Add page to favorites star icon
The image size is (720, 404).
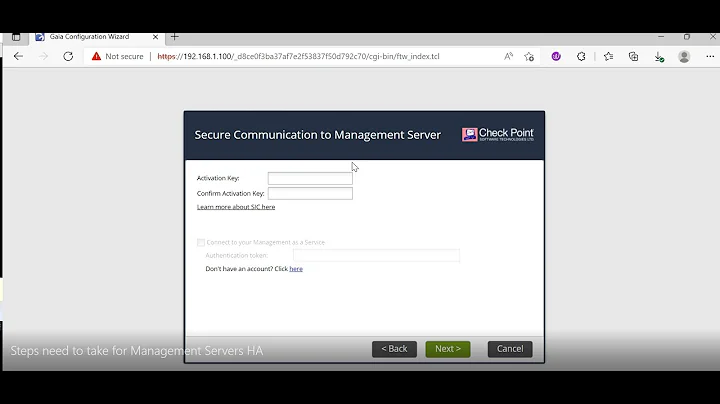point(529,56)
